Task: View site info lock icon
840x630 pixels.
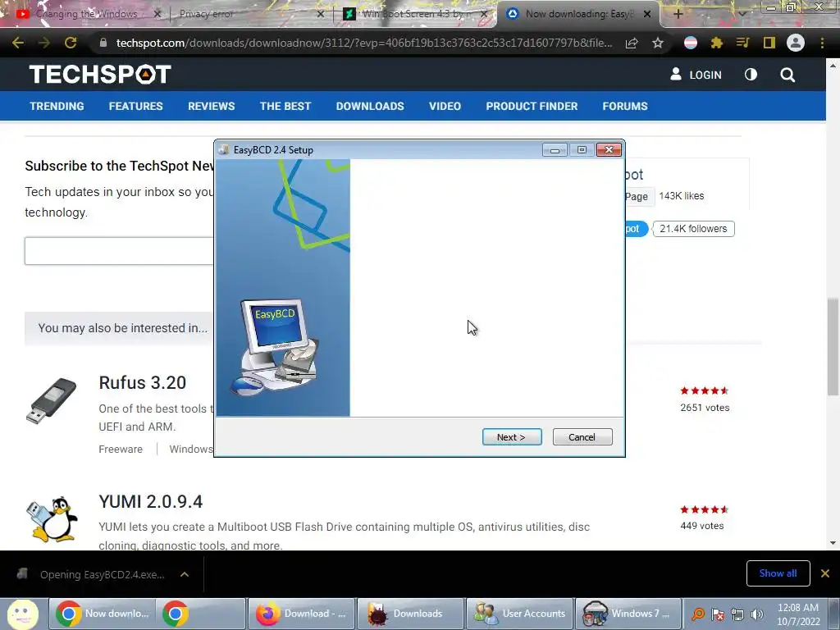Action: [x=103, y=43]
